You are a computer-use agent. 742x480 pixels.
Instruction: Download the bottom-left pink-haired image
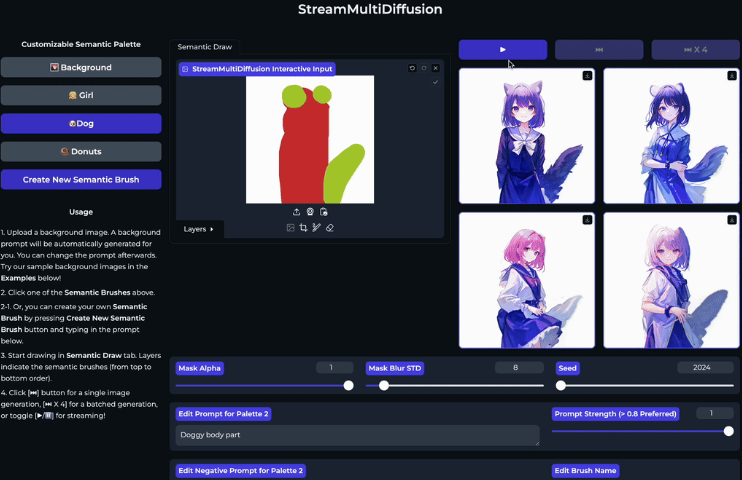(x=587, y=220)
